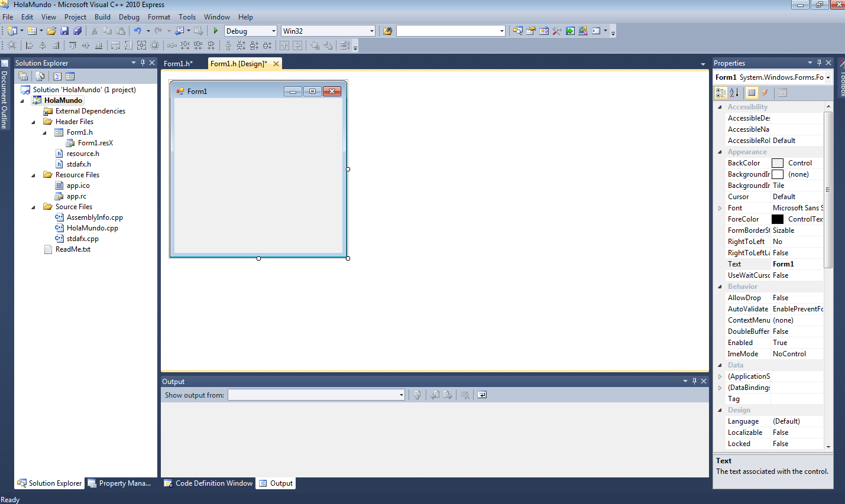Viewport: 845px width, 504px height.
Task: Close the Form1.h [Design] tab
Action: click(x=276, y=63)
